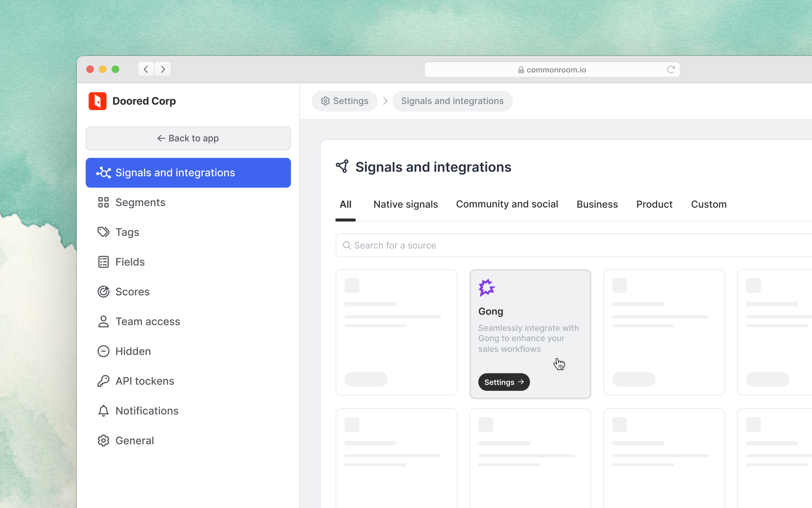Click the API tockens key icon
This screenshot has width=812, height=508.
click(x=103, y=381)
